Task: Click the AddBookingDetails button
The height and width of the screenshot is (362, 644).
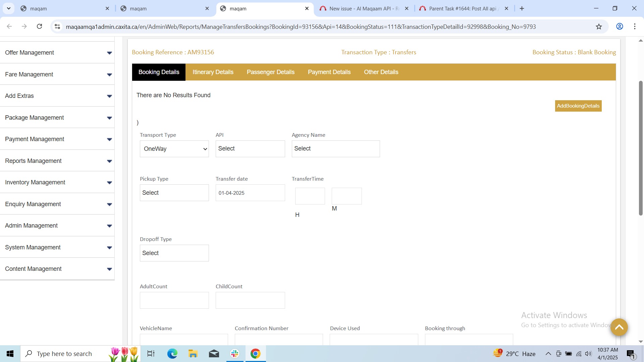Action: [x=578, y=106]
